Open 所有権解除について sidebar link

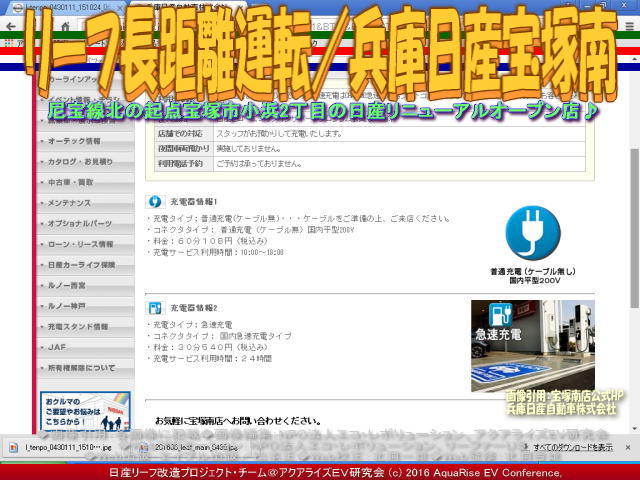pos(85,368)
